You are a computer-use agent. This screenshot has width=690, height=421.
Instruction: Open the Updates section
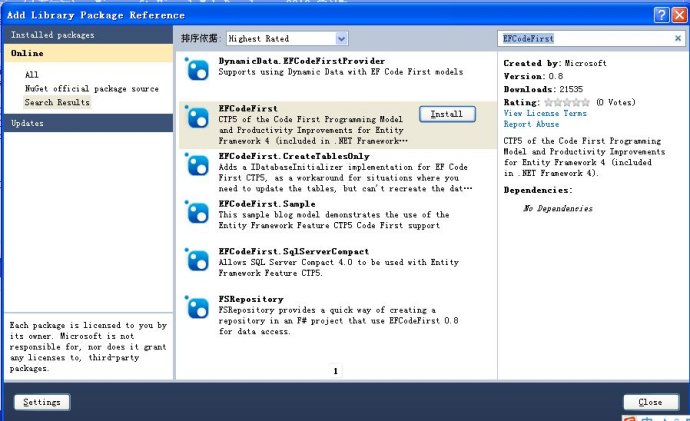coord(88,123)
